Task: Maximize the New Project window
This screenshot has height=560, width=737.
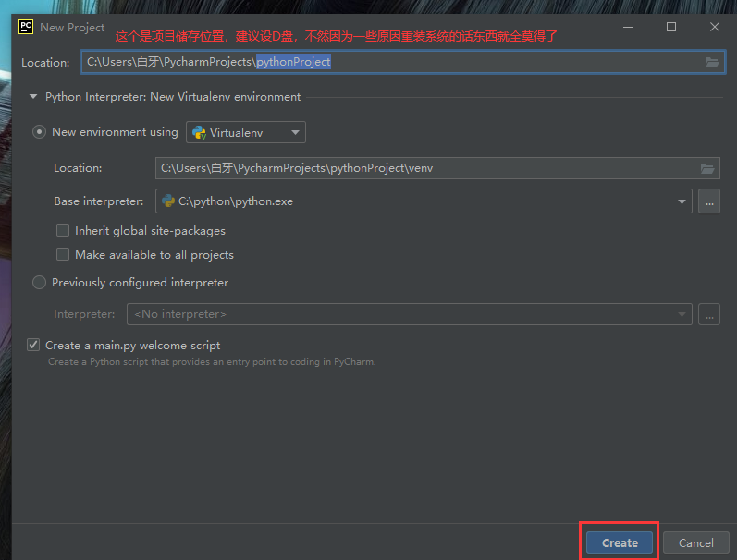Action: [x=671, y=27]
